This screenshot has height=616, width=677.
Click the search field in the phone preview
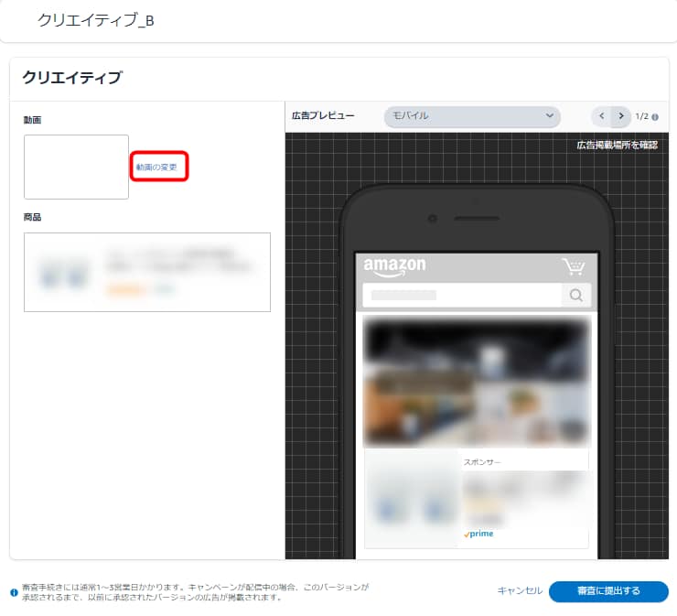pos(462,295)
